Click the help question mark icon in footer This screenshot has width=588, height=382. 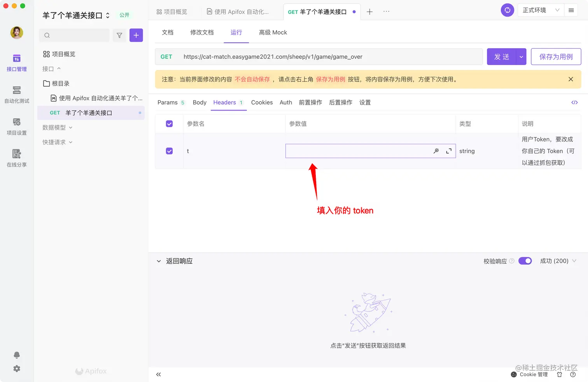(573, 375)
